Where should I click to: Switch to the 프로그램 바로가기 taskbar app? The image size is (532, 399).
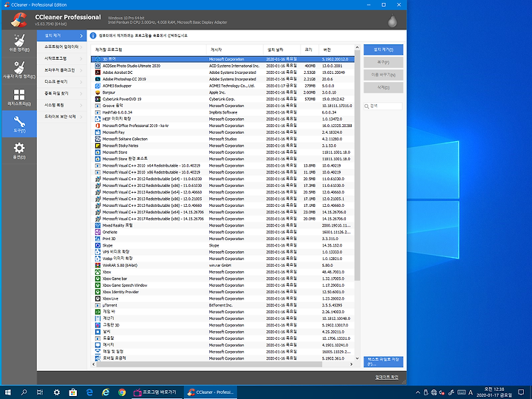point(157,392)
